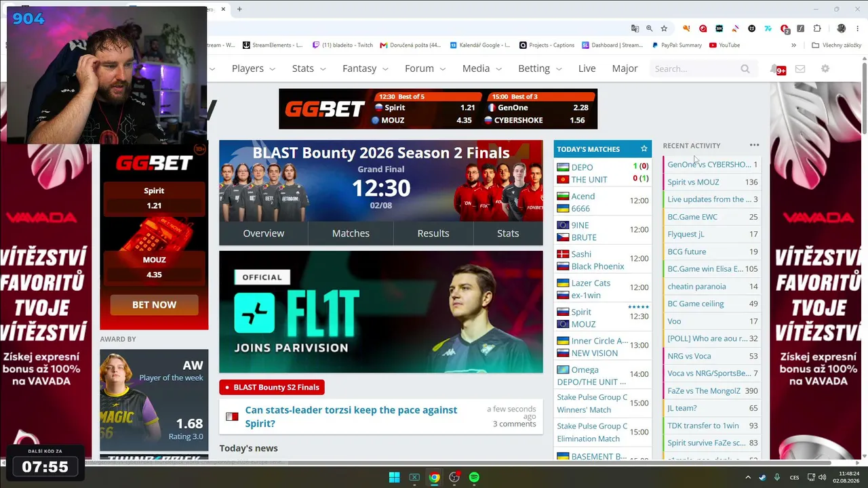Open Chrome translate page icon
The image size is (868, 488).
point(635,28)
